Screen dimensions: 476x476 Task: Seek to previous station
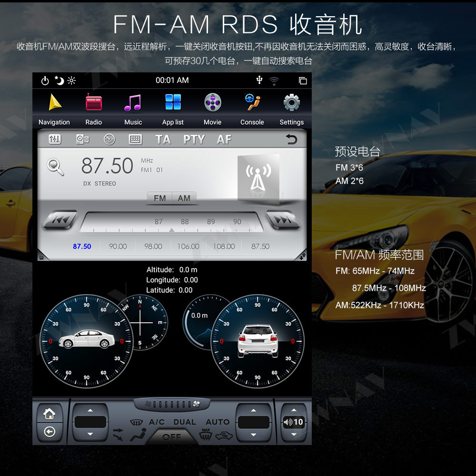[x=60, y=219]
